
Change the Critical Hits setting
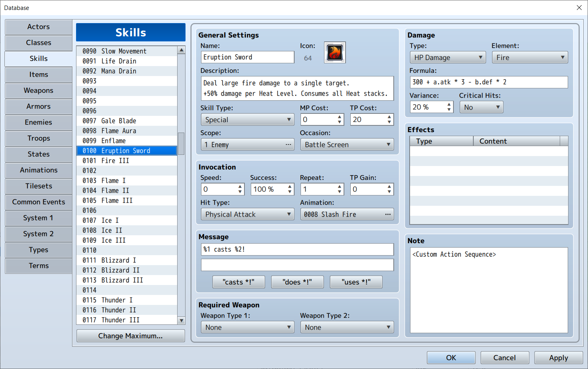coord(481,107)
